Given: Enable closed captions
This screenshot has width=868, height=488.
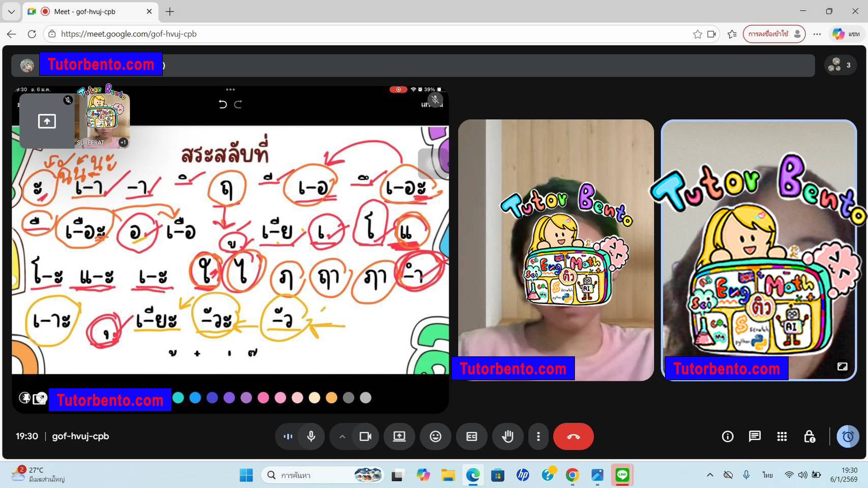Looking at the screenshot, I should click(x=472, y=436).
